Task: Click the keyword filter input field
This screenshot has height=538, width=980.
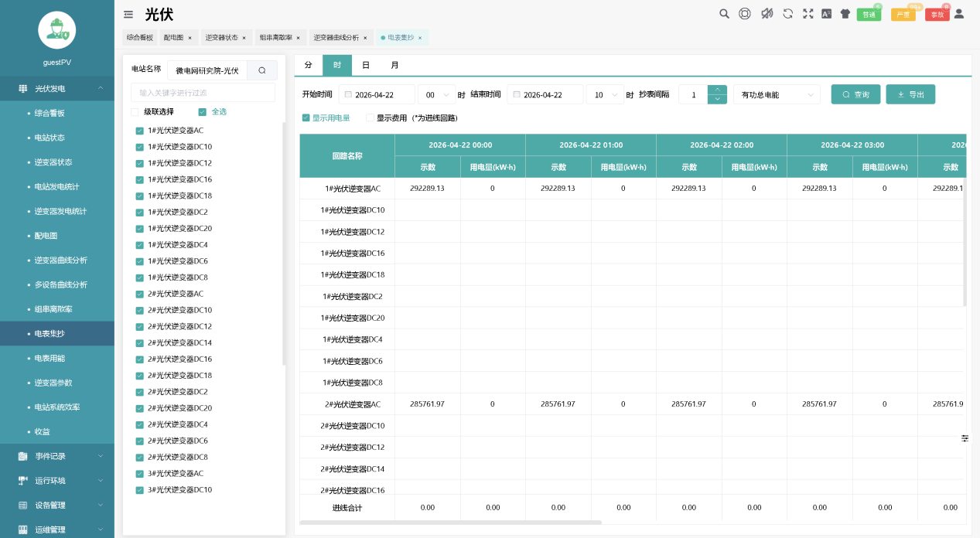Action: click(x=203, y=93)
